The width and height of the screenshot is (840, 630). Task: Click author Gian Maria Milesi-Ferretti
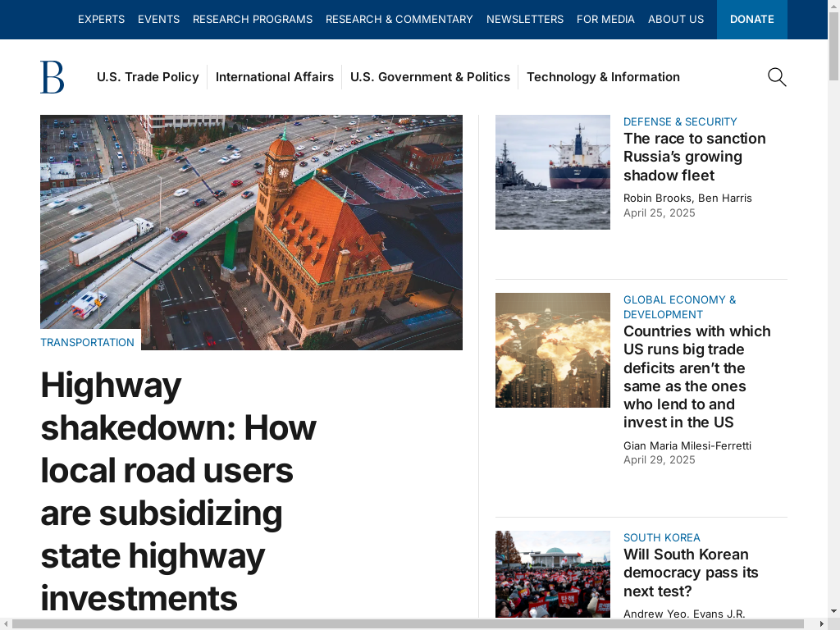click(687, 445)
